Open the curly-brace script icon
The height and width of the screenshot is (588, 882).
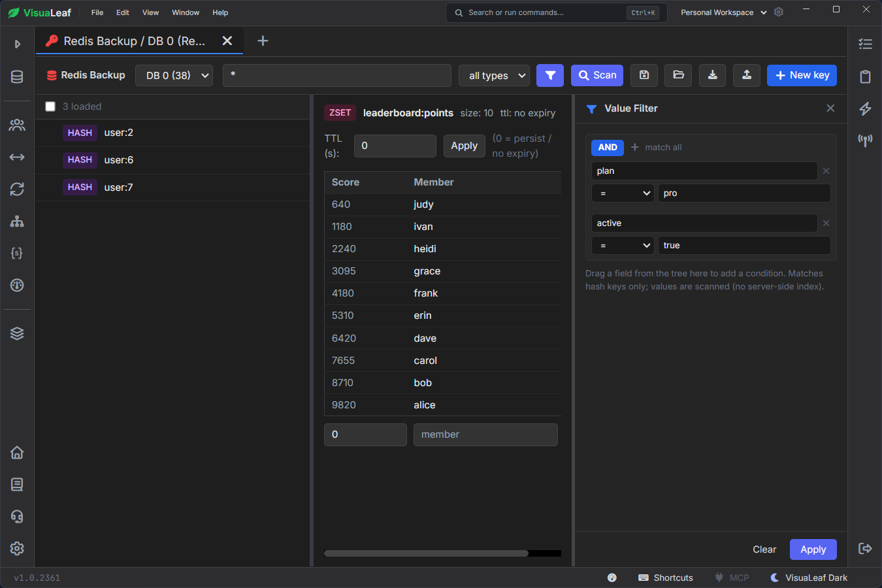(x=17, y=253)
